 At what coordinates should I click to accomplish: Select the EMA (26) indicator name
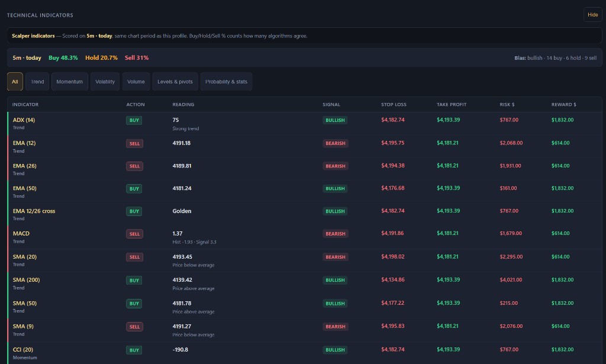tap(25, 166)
